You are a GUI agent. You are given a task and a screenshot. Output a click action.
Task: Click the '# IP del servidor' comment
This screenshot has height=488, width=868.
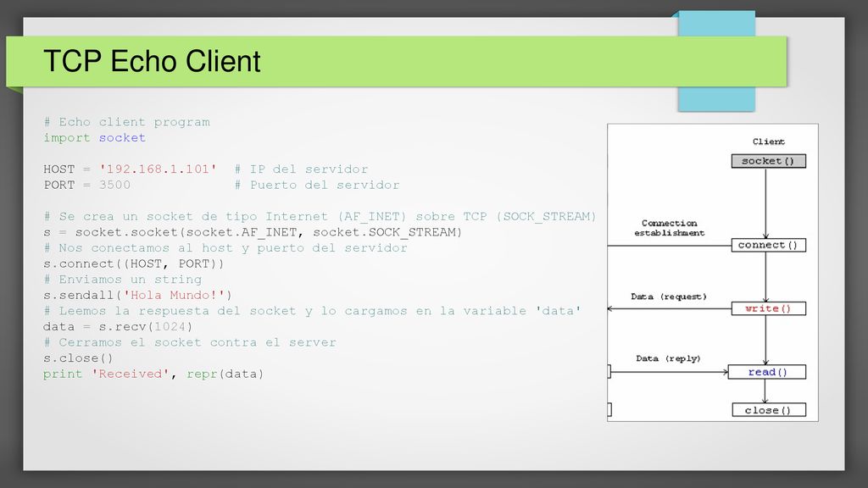tap(301, 169)
